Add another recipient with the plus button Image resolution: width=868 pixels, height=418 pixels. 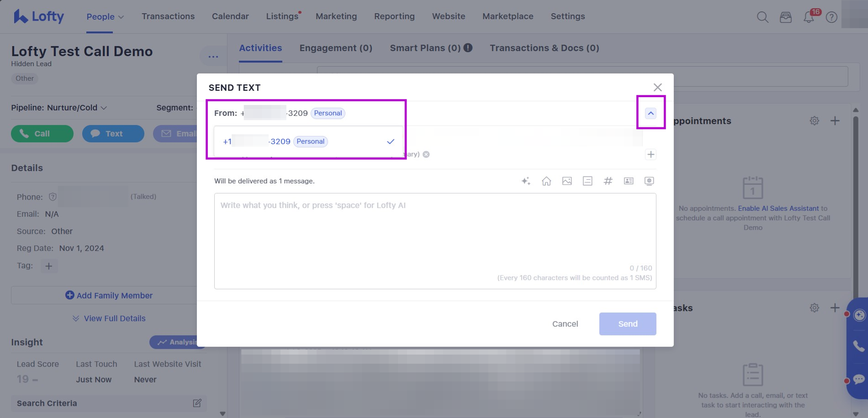pos(651,154)
